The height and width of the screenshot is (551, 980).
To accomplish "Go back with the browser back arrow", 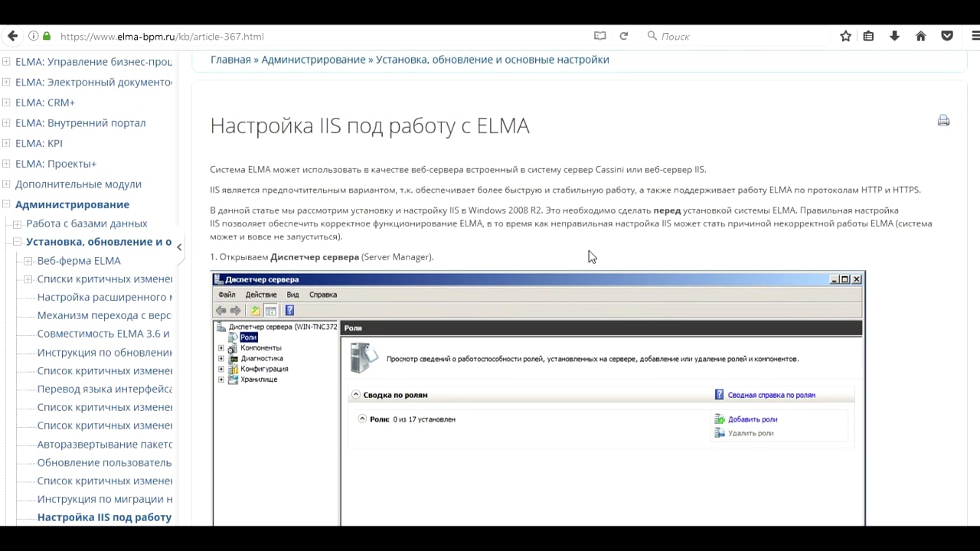I will click(x=12, y=36).
